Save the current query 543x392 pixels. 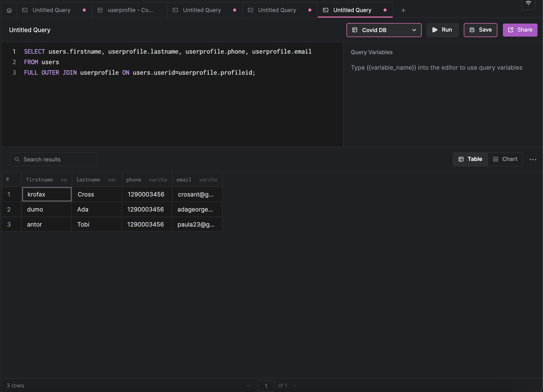(x=480, y=30)
